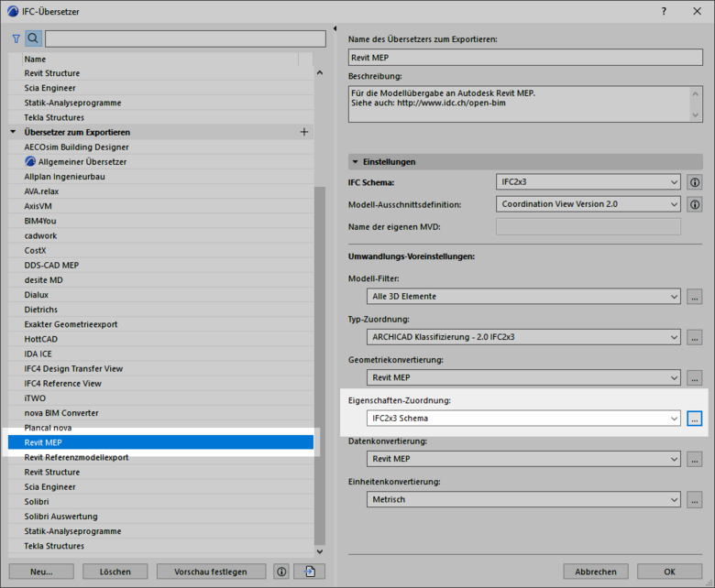Viewport: 715px width, 588px height.
Task: Open the Geometriekonvertierung dropdown
Action: pos(523,377)
